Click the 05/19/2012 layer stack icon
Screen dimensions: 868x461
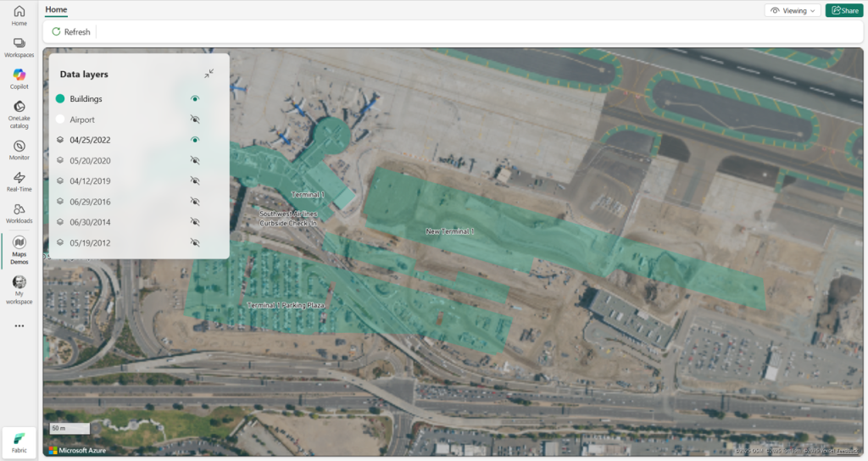click(x=60, y=242)
